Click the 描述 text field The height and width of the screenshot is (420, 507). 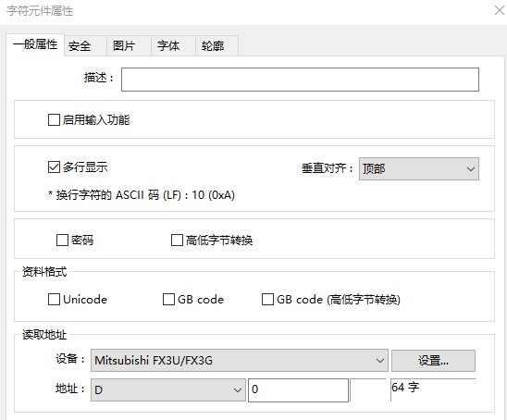[x=300, y=80]
